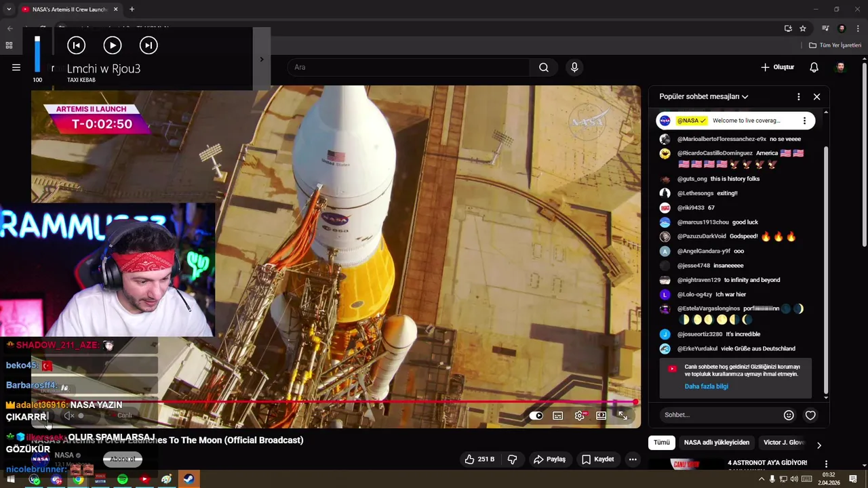Click the Abone ol subscribe button
The image size is (868, 488).
123,459
